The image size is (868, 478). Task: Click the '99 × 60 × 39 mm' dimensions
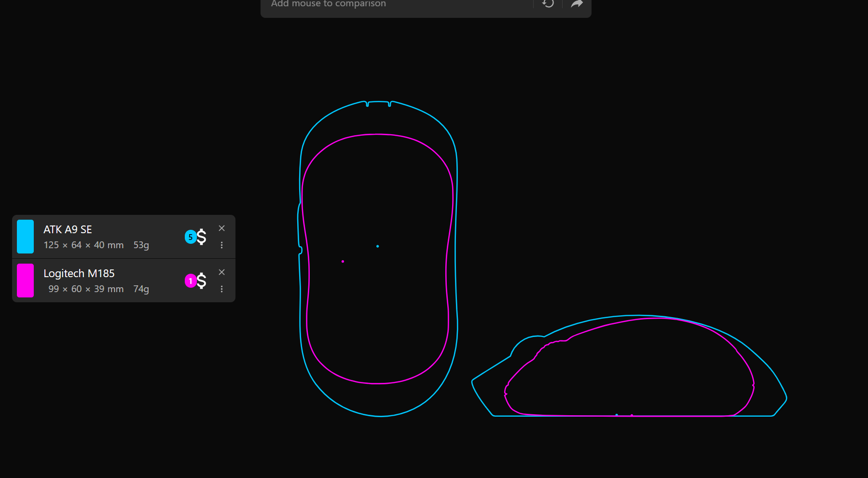click(86, 289)
